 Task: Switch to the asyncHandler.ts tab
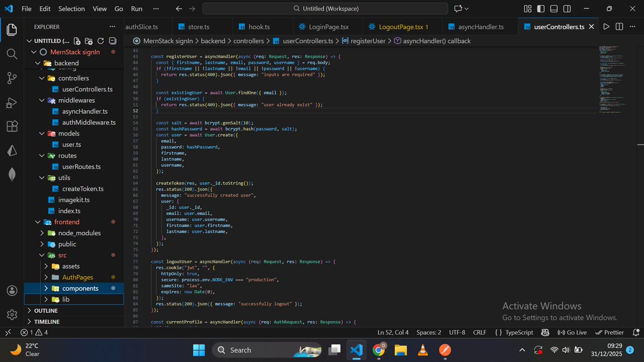481,26
